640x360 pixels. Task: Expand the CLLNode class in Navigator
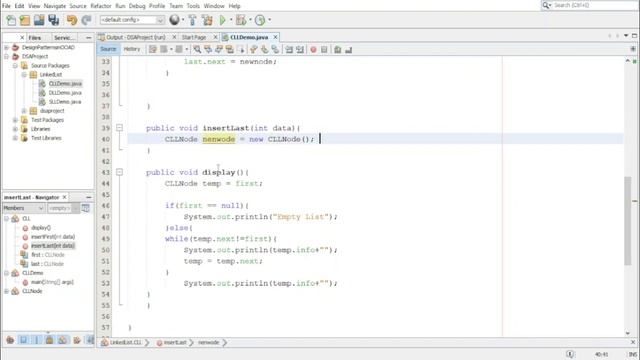pyautogui.click(x=7, y=291)
